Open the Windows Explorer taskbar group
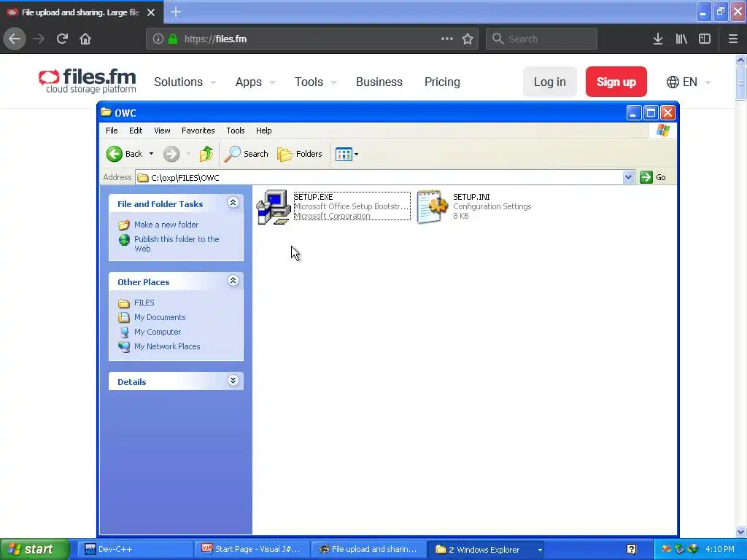Screen dimensions: 747x560 (x=486, y=549)
